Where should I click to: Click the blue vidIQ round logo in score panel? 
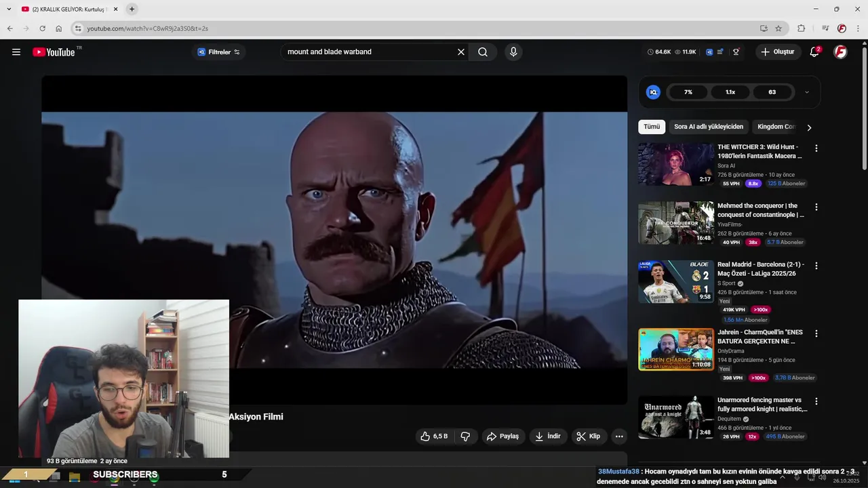coord(653,92)
